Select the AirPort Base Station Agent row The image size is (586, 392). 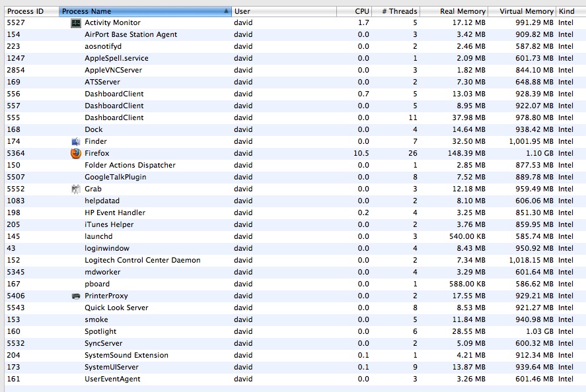(x=295, y=34)
